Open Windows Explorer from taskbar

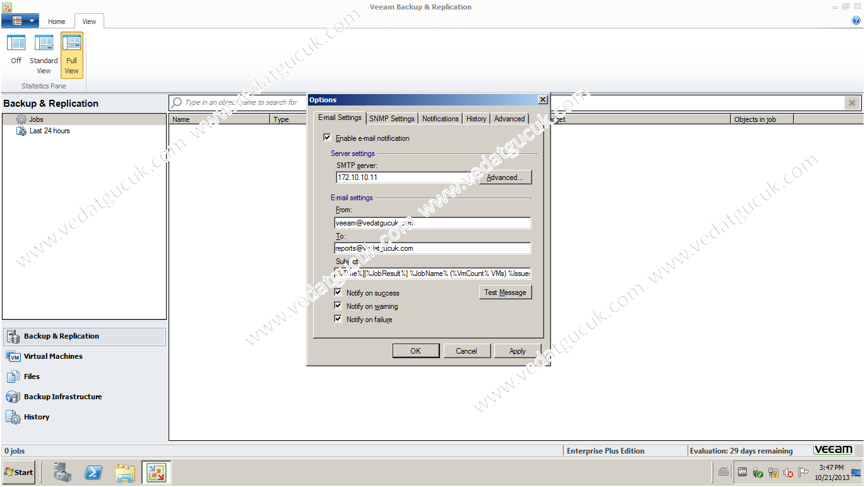[x=125, y=472]
